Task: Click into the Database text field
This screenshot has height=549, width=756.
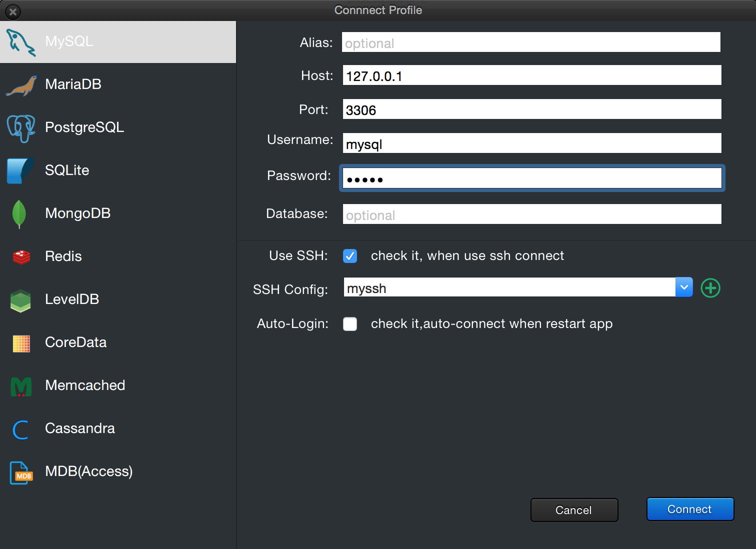Action: click(x=531, y=214)
